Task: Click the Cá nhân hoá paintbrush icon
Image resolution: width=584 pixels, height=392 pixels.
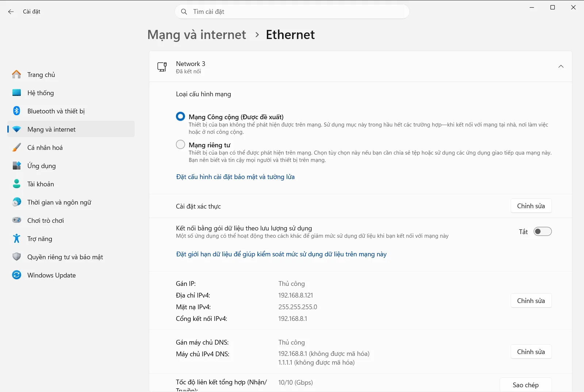Action: (x=16, y=147)
